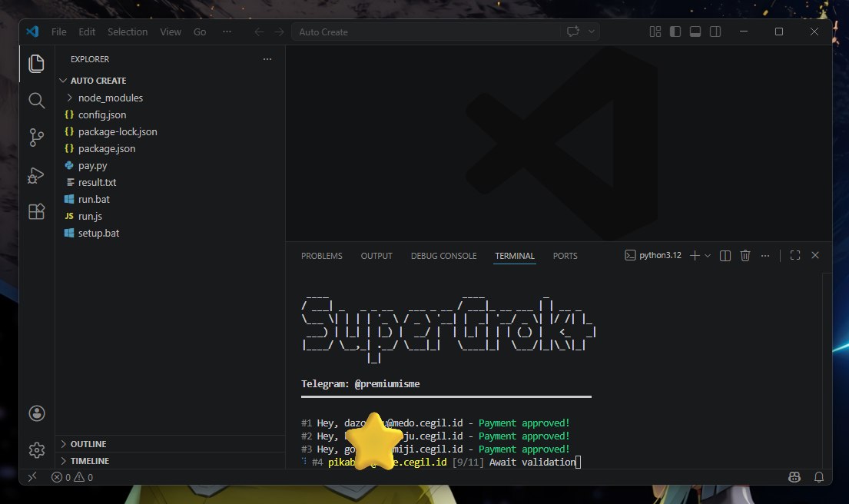Click the Await validation terminal text
Screen dimensions: 849x504
532,462
